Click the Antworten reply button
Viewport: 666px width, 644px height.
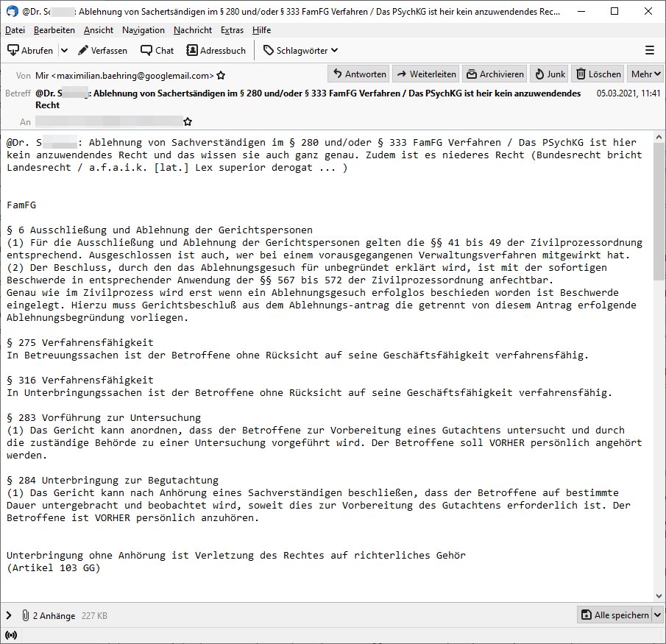[359, 74]
